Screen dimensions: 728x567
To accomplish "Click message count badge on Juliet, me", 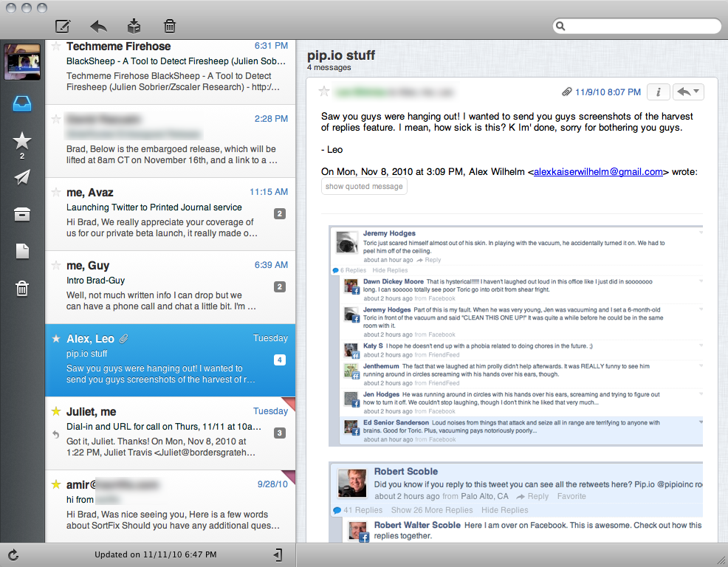I will tap(280, 433).
